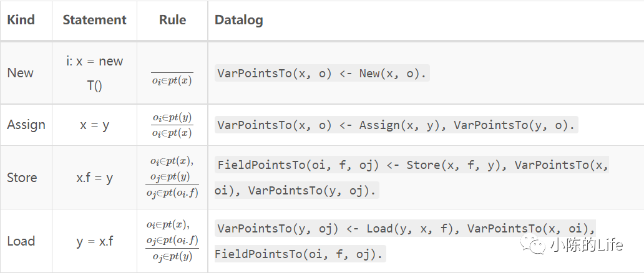Click the Load rule inference formula
Viewport: 644px width, 273px height.
[x=172, y=241]
